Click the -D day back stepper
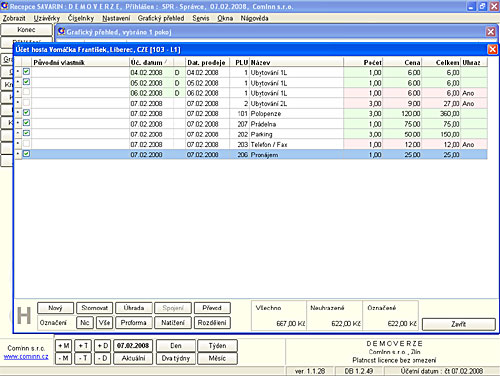The image size is (500, 376). tap(102, 358)
